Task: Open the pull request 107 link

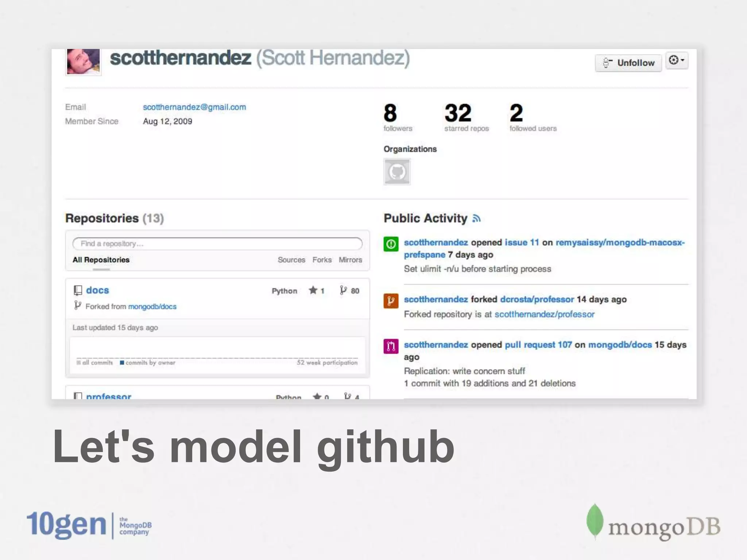Action: 538,345
